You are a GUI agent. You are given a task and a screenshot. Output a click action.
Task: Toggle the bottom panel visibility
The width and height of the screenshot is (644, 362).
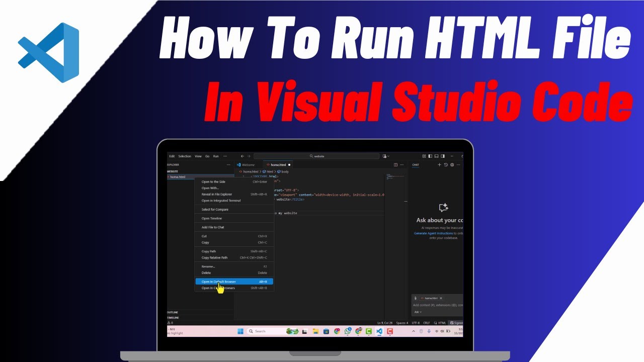click(436, 156)
